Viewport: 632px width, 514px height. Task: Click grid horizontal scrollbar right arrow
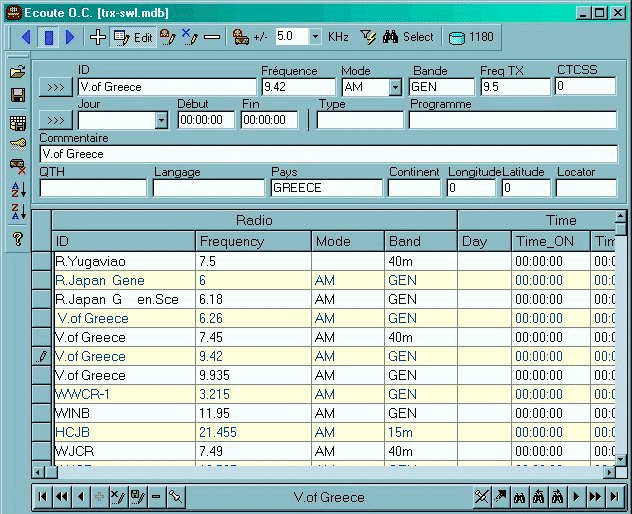(609, 472)
